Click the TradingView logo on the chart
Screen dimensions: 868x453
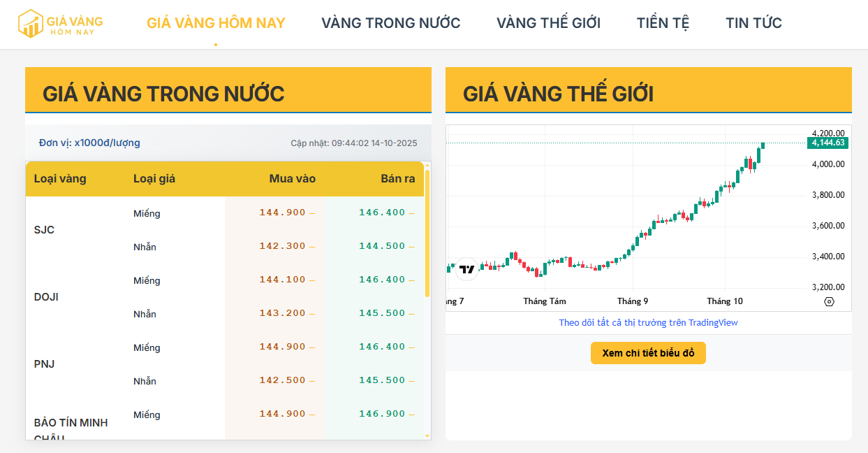point(467,269)
